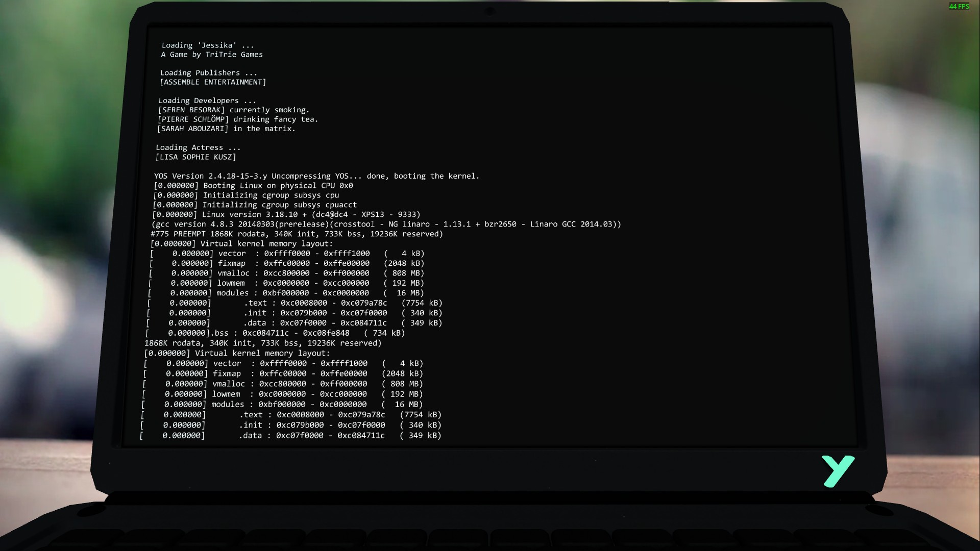Click the [ASSEMBLE ENTERTAINMENT] publisher text
980x551 pixels.
coord(213,82)
